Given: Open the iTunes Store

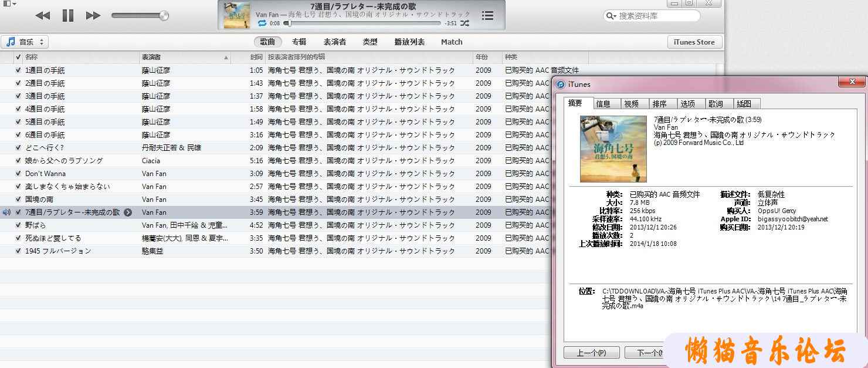Looking at the screenshot, I should coord(694,42).
